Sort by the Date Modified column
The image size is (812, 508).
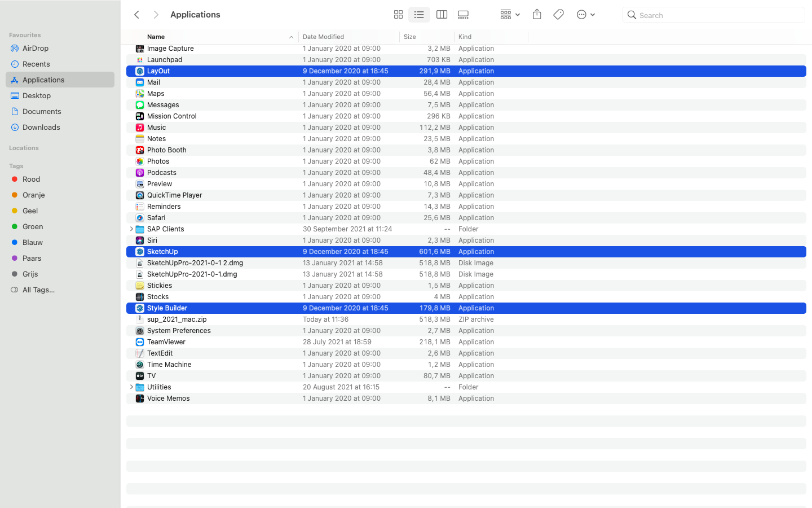coord(323,37)
